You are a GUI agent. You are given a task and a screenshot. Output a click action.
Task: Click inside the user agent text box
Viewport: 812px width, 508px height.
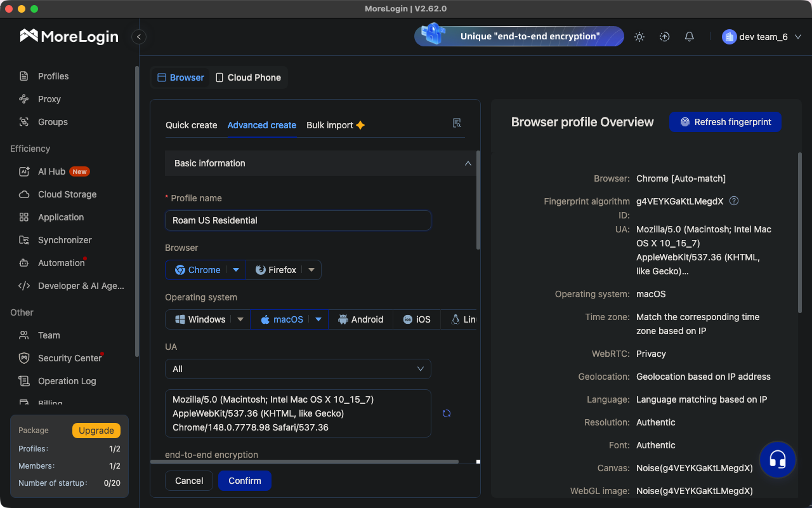pyautogui.click(x=298, y=413)
